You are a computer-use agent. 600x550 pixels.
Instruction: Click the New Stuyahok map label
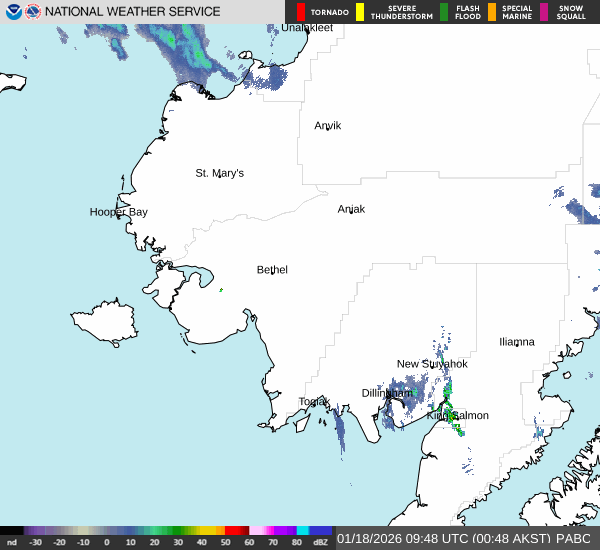432,364
